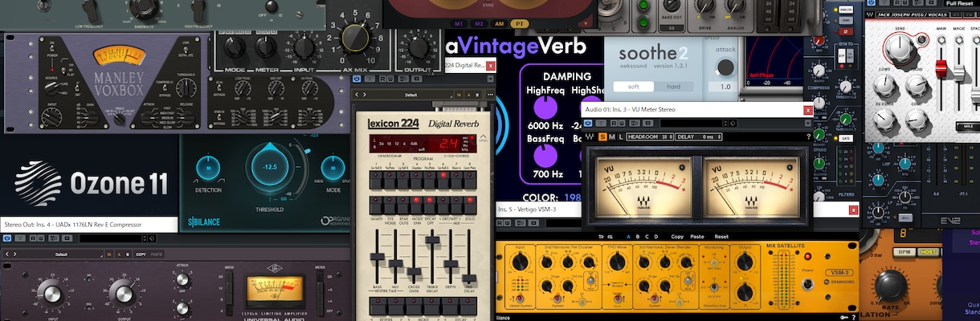
Task: Close VU Meter Stereo window
Action: tap(807, 110)
